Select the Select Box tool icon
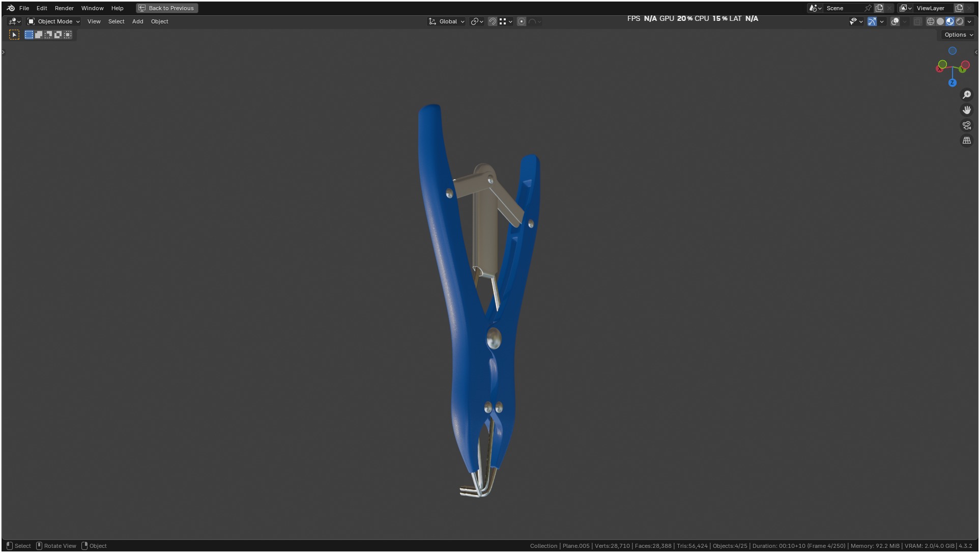980x553 pixels. coord(14,35)
